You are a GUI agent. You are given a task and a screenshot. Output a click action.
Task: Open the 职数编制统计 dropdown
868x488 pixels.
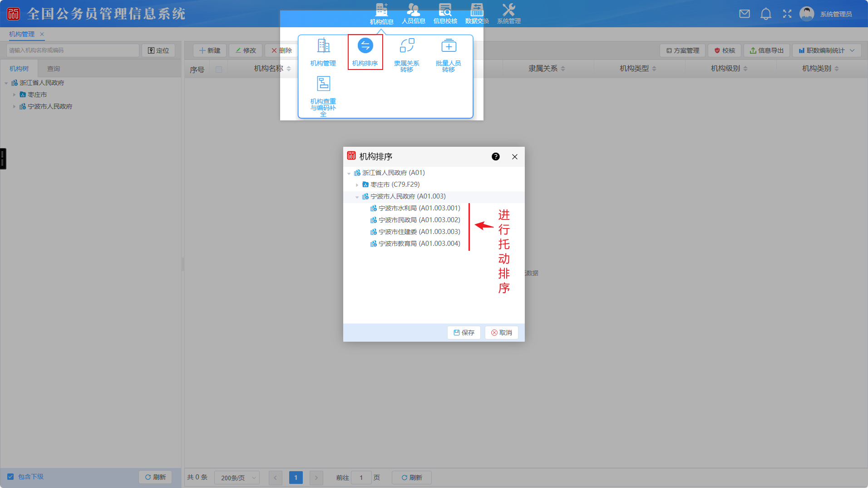(827, 50)
